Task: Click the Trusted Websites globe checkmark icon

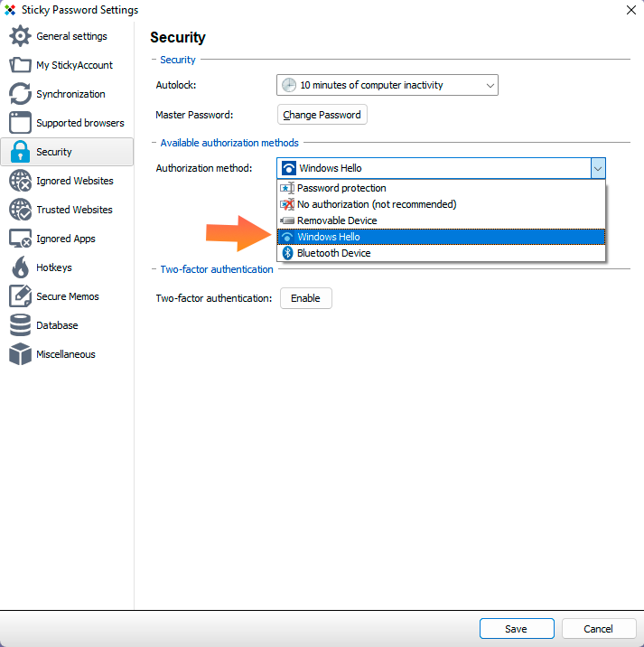Action: [20, 210]
